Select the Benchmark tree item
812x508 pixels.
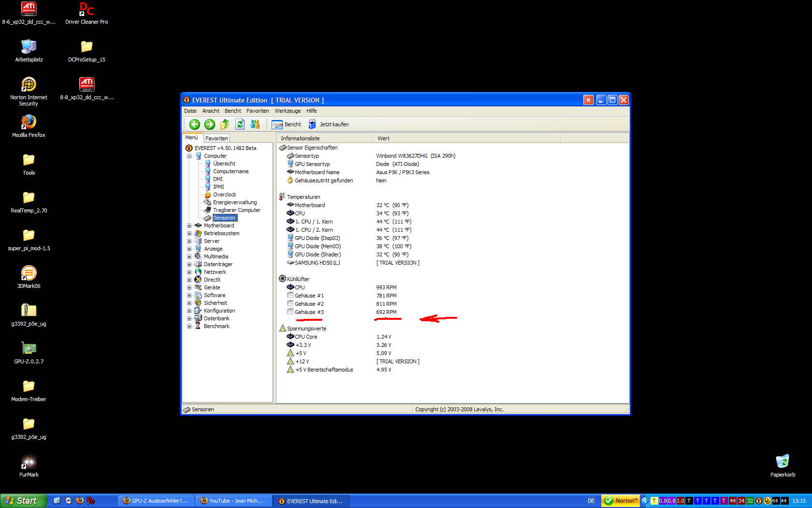(217, 326)
